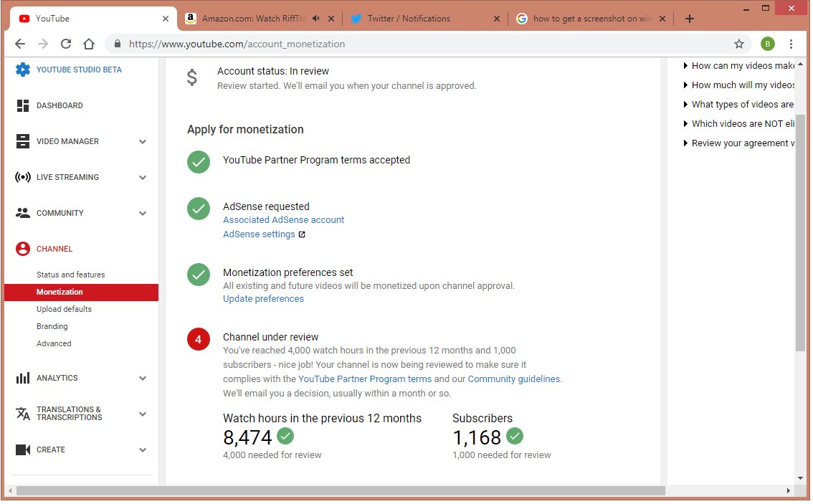Open Advanced channel submenu item
The image size is (813, 504).
pyautogui.click(x=54, y=344)
